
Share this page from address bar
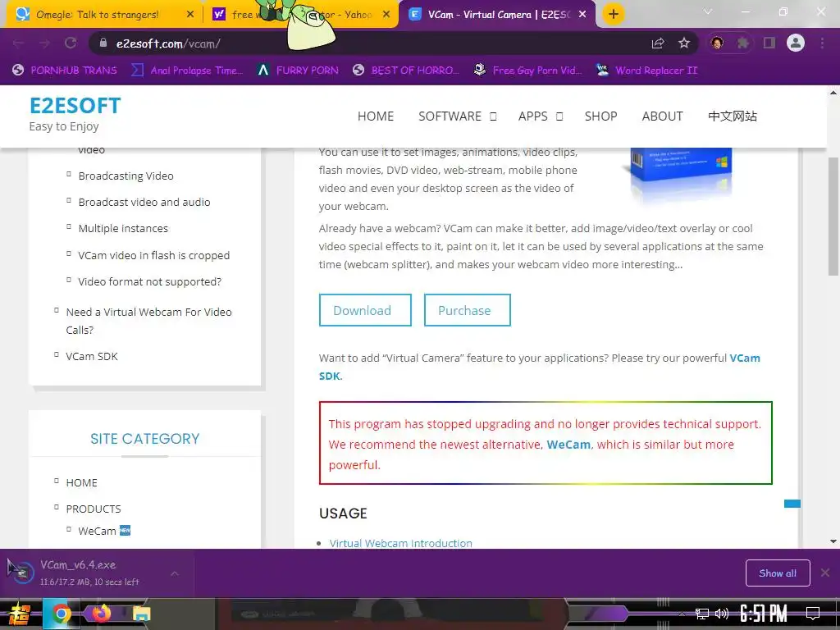click(x=658, y=43)
